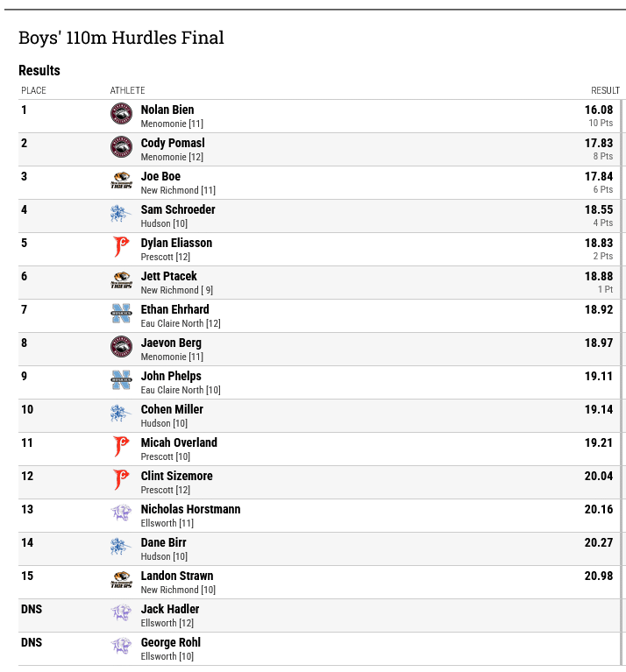Click Jaevon Berg's Menomonie team logo

[x=121, y=347]
